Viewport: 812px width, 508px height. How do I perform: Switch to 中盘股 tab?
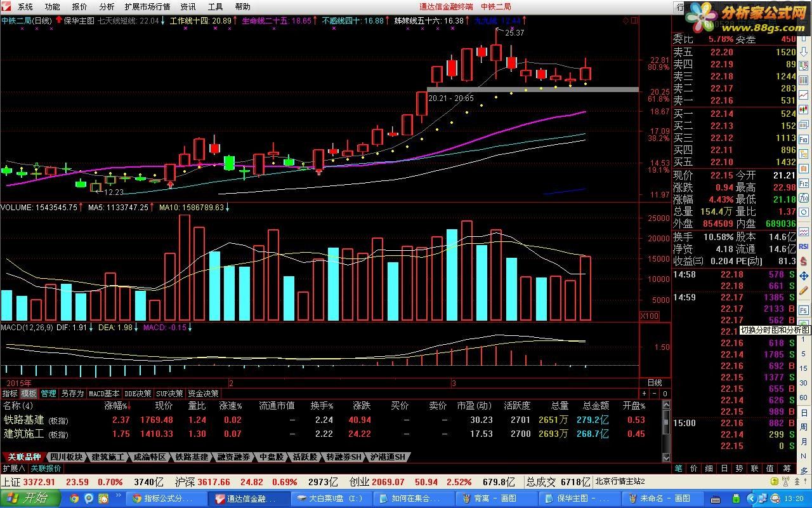272,457
